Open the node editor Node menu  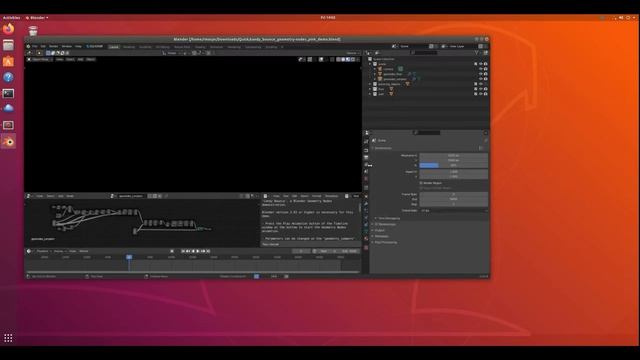tap(70, 196)
